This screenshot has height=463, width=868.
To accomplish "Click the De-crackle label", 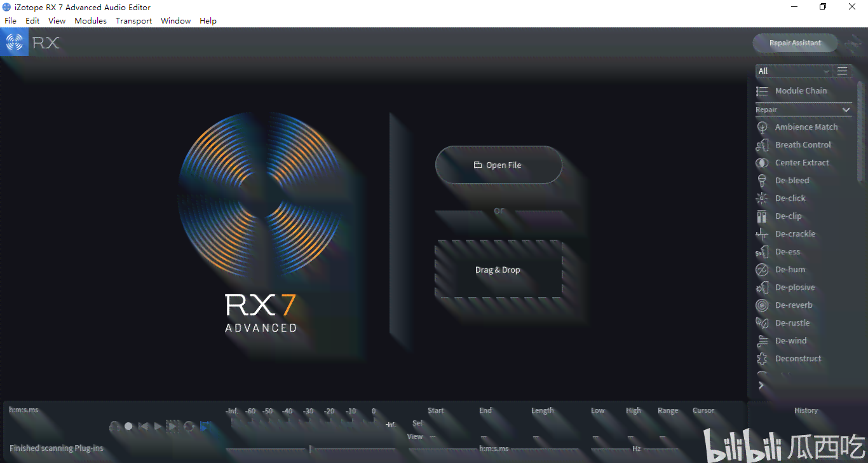I will (795, 234).
